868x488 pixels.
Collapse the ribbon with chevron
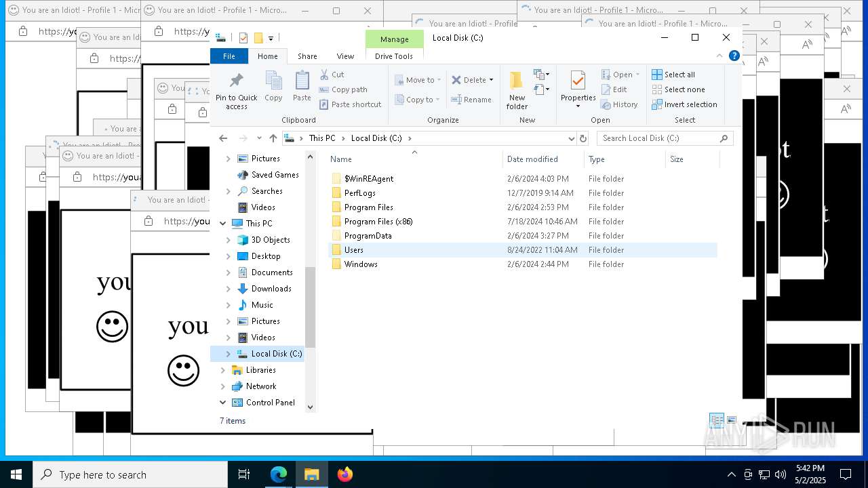[x=719, y=56]
